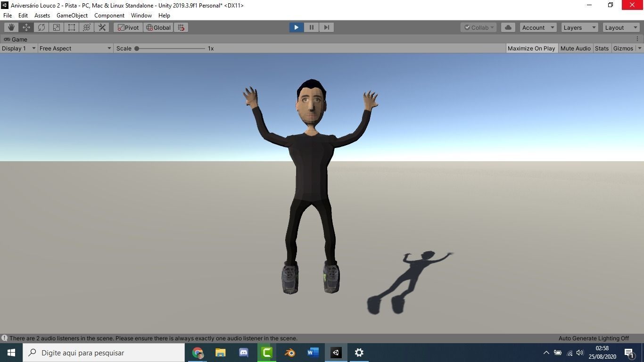Open the Window menu
The image size is (644, 362).
point(141,15)
